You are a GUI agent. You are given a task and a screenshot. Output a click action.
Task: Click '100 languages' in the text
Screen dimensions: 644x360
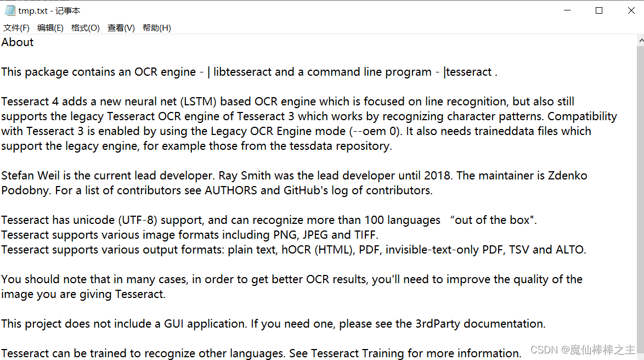[403, 220]
